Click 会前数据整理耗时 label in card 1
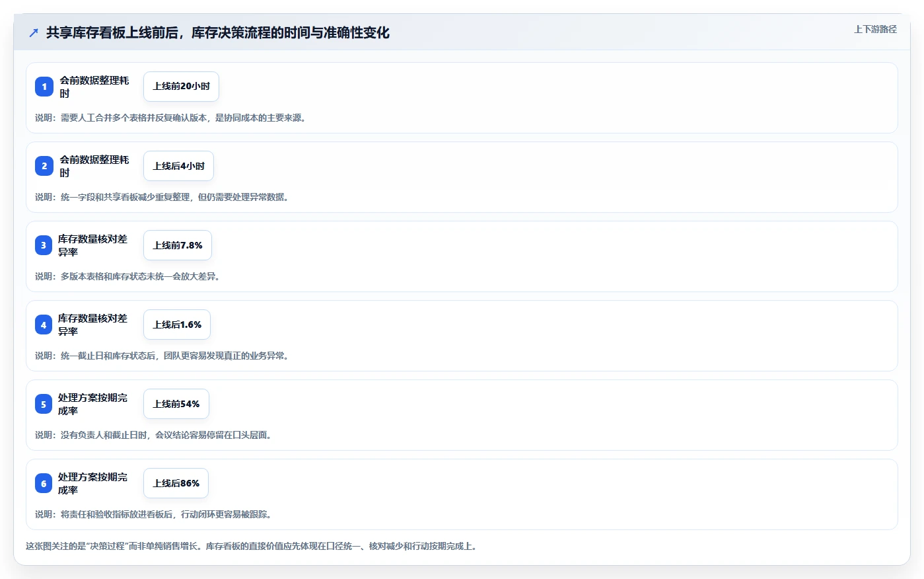This screenshot has width=924, height=579. coord(94,87)
